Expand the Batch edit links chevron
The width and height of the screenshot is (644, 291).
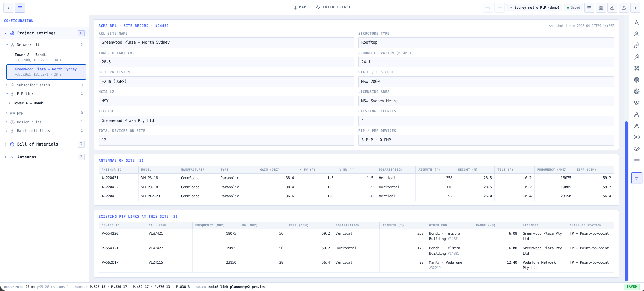pos(7,131)
